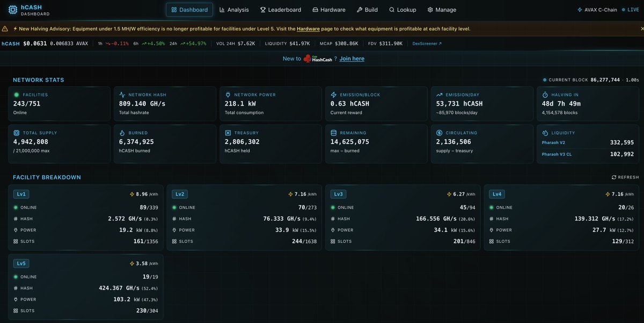
Task: Click the Lv3 Slots row grid icon
Action: point(333,241)
